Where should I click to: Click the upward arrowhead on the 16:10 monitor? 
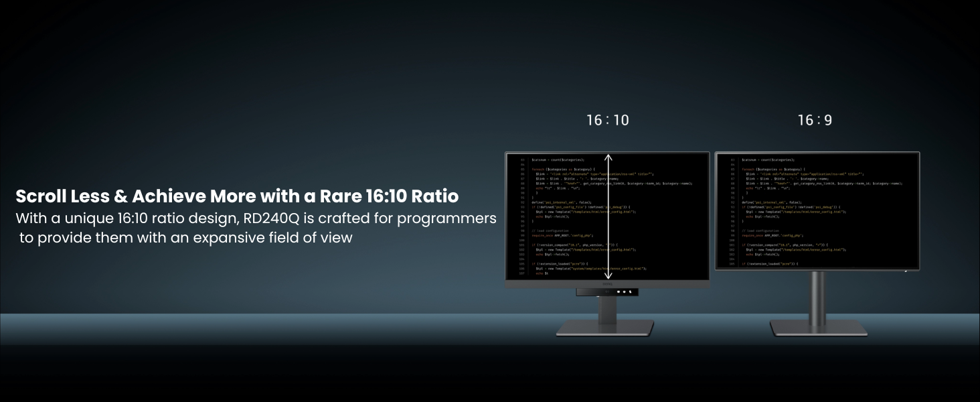tap(608, 158)
